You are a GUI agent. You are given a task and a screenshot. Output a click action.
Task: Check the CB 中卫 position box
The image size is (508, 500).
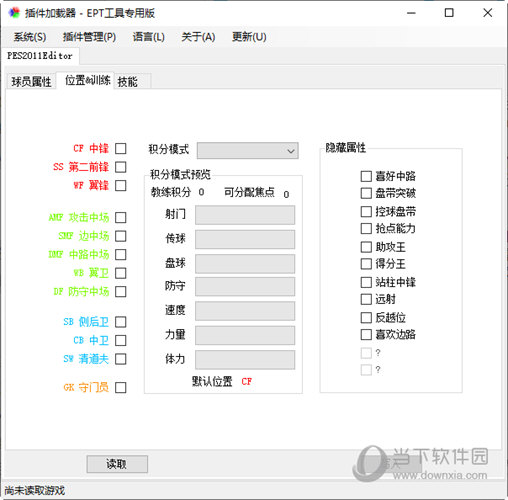(121, 340)
